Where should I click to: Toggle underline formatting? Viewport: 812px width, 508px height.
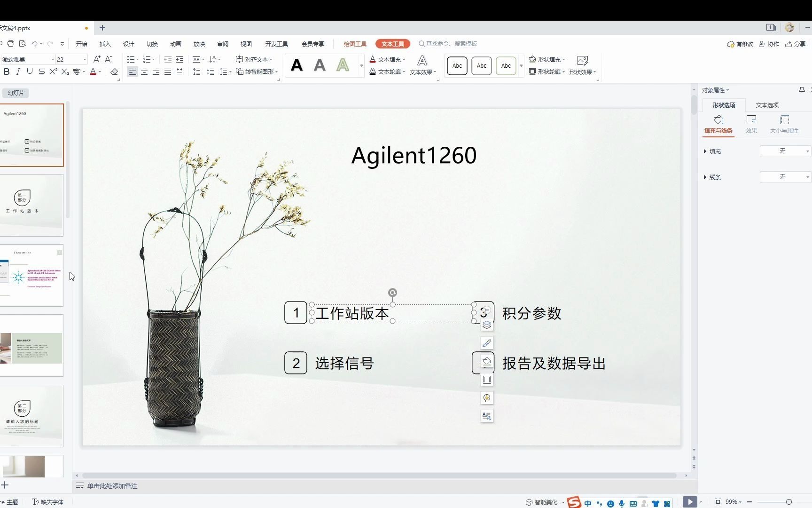[30, 71]
